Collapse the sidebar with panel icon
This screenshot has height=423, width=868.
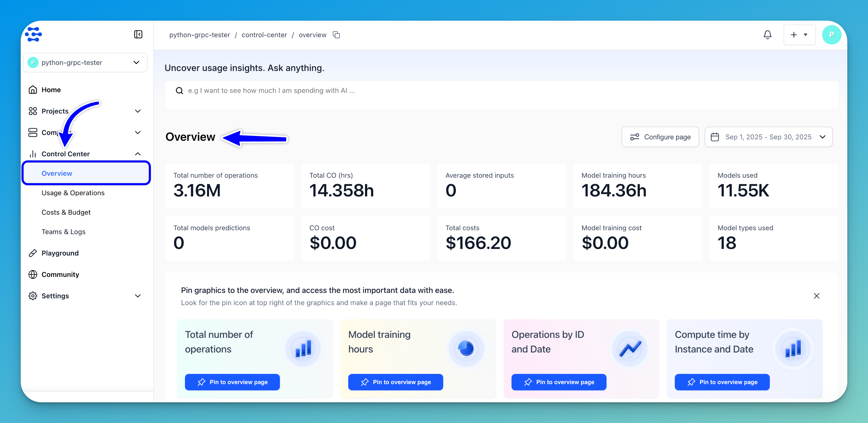tap(138, 34)
